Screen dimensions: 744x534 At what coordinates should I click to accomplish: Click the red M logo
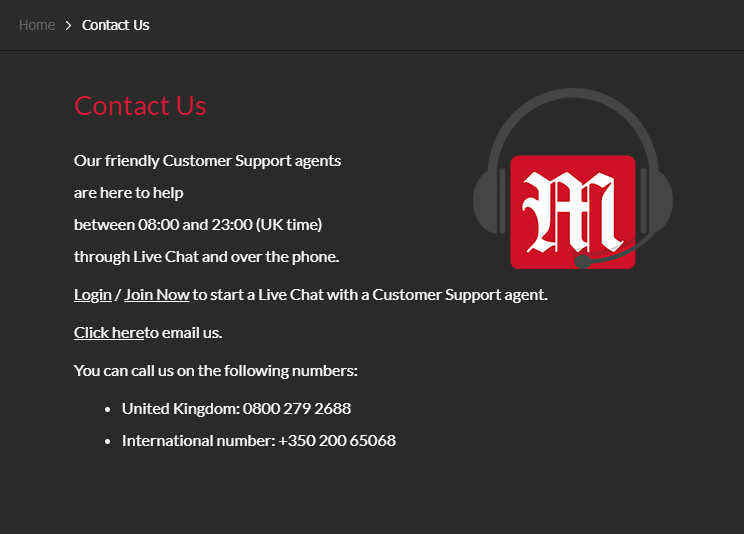[x=573, y=212]
